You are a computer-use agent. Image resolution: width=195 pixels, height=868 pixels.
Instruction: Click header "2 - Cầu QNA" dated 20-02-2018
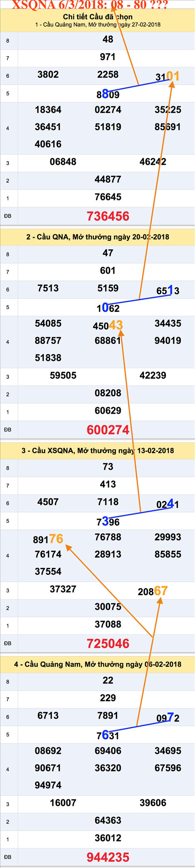pyautogui.click(x=97, y=237)
